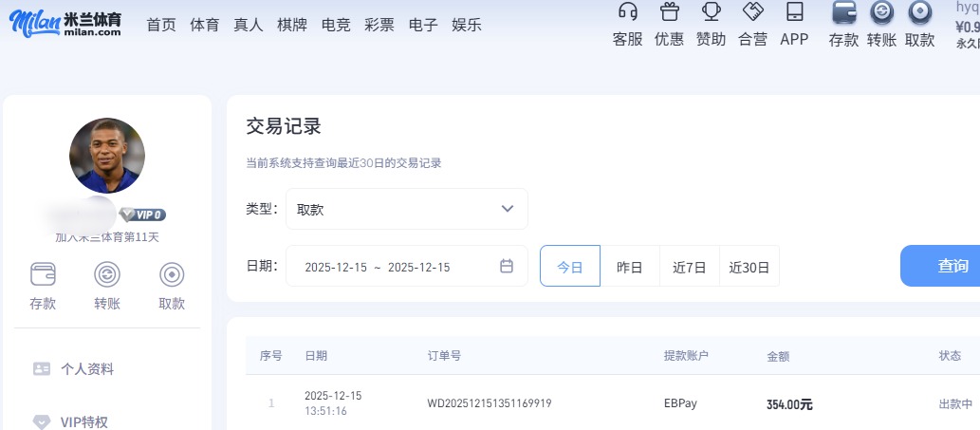Viewport: 980px width, 430px height.
Task: Click the VIP 0 badge
Action: click(x=142, y=215)
